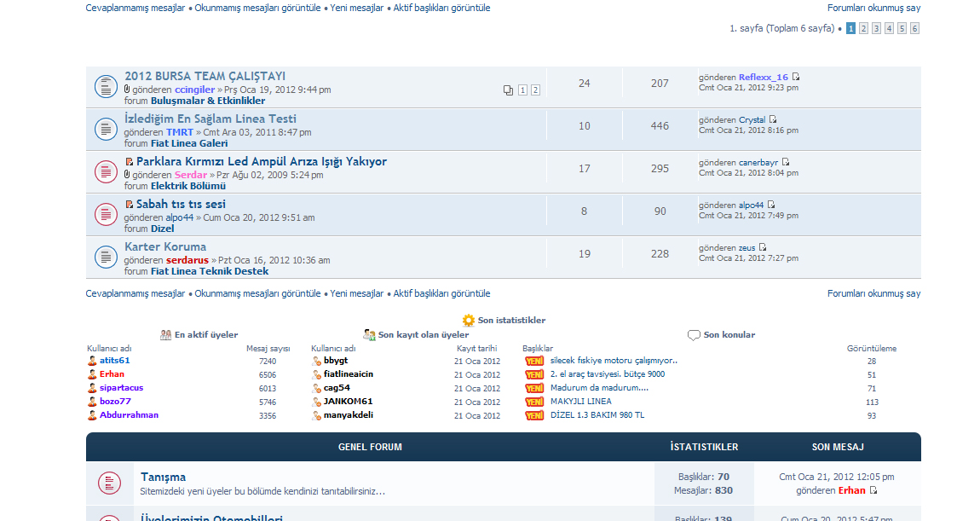Image resolution: width=980 pixels, height=521 pixels.
Task: Go to page 2 in top pagination
Action: [x=863, y=28]
